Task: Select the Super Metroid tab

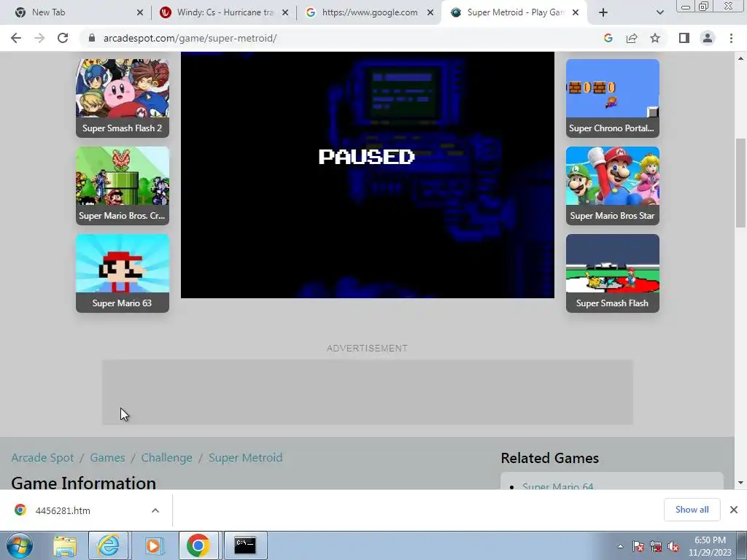Action: pos(514,12)
